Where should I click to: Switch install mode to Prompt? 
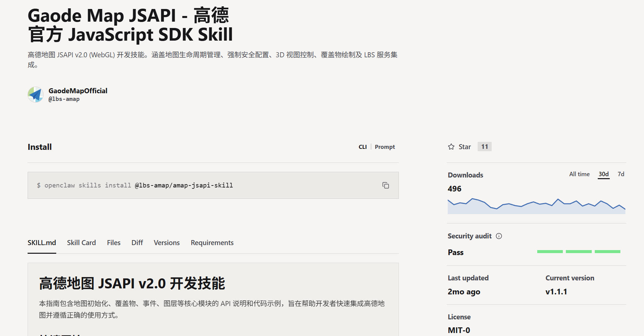(385, 147)
